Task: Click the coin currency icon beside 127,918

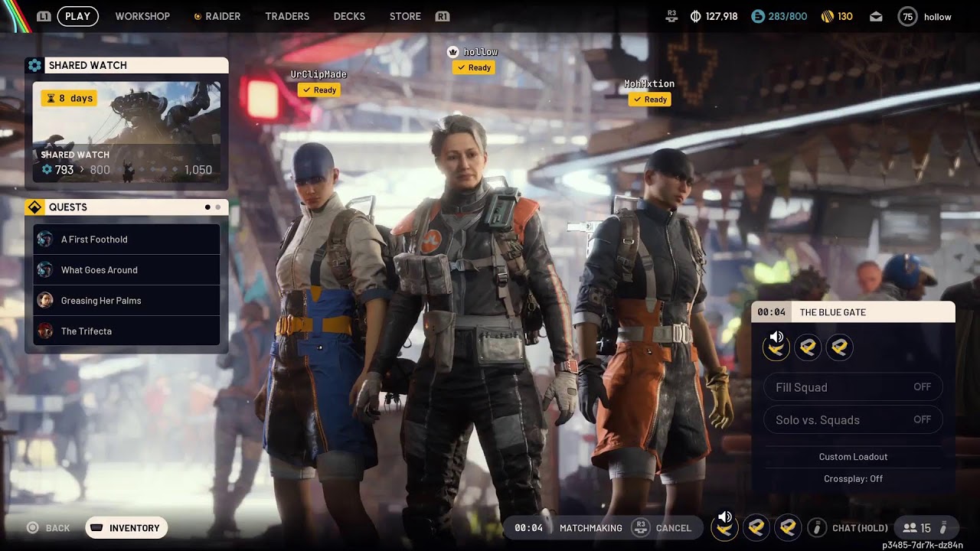Action: 696,16
